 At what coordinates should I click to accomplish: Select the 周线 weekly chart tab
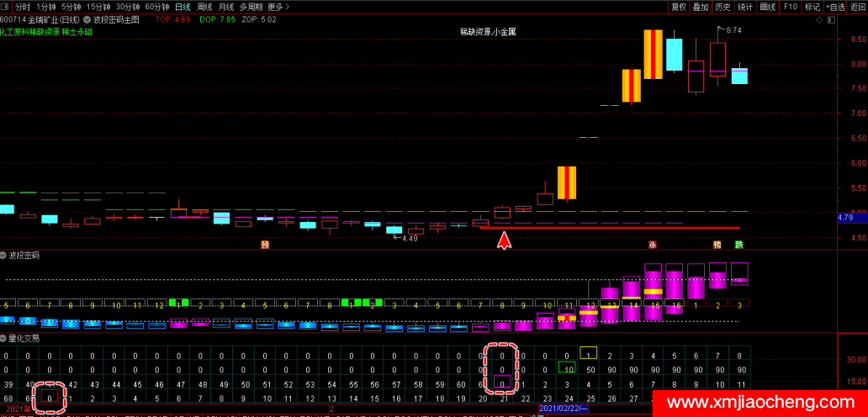tap(204, 7)
